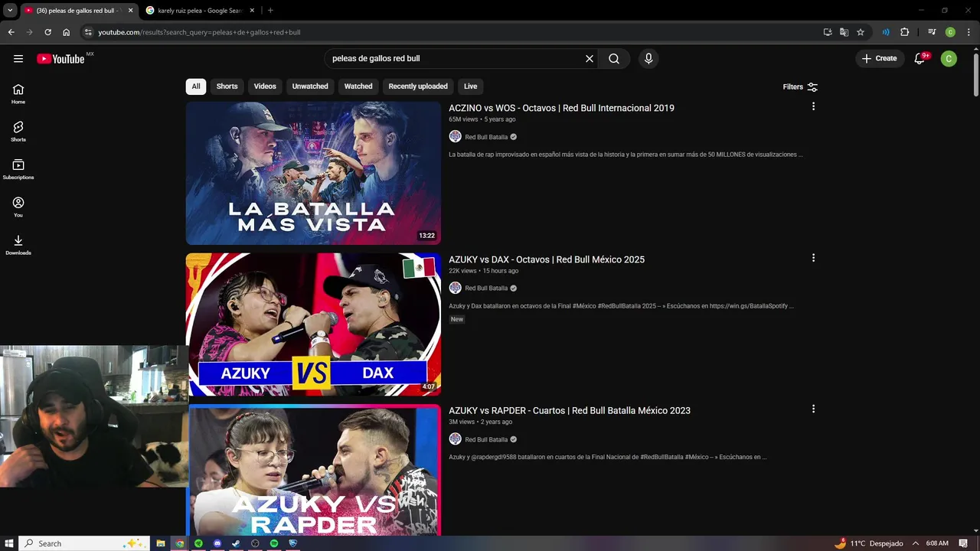
Task: Bookmark this page with the star
Action: pos(861,32)
